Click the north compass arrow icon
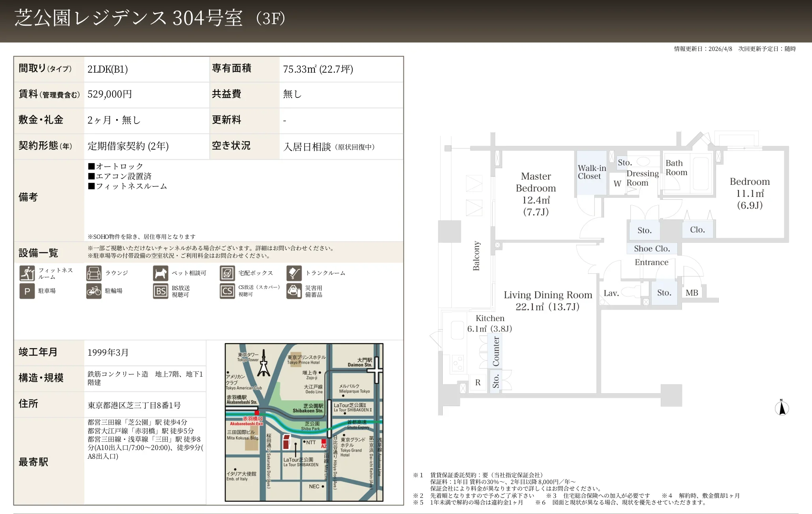Viewport: 812px width, 514px height. [x=782, y=408]
